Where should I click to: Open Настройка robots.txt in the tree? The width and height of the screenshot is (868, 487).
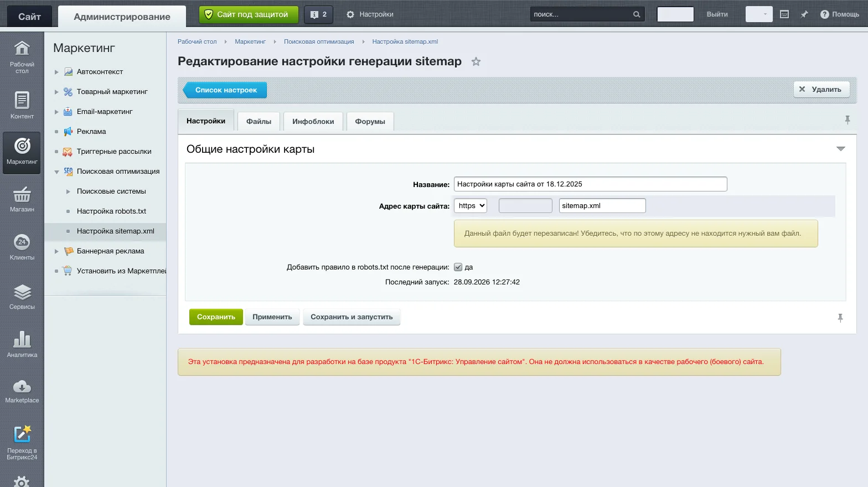point(111,211)
